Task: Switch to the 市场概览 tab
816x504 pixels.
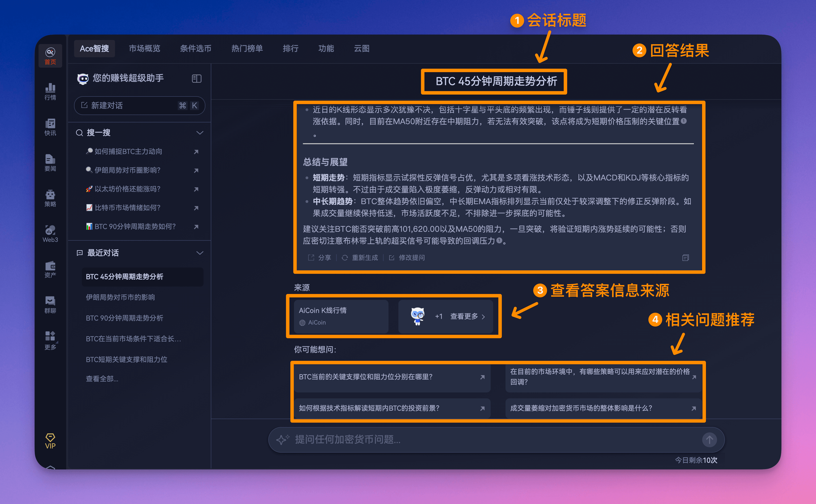Action: point(145,49)
